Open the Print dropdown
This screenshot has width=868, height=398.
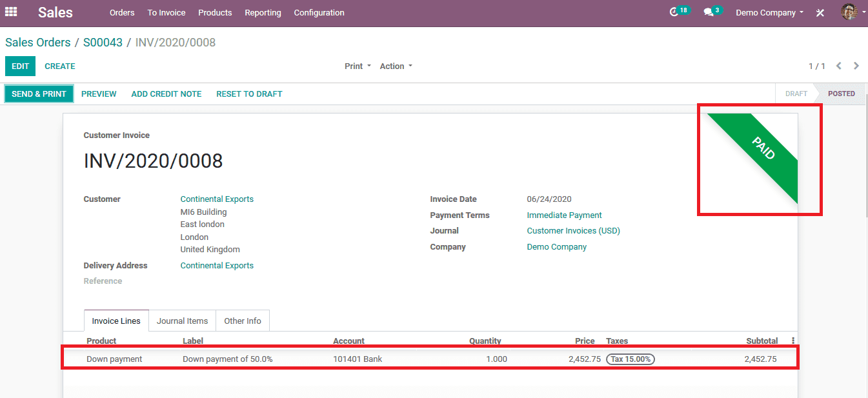[358, 66]
